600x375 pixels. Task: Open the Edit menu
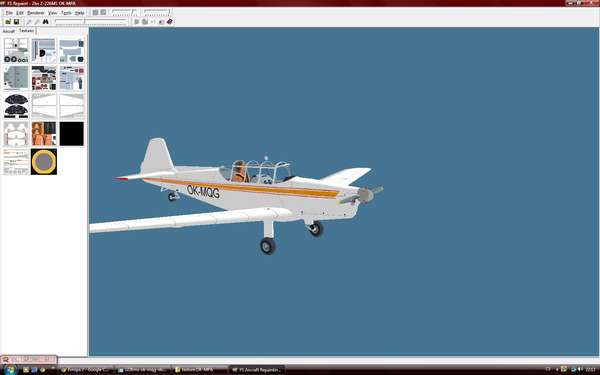click(20, 13)
